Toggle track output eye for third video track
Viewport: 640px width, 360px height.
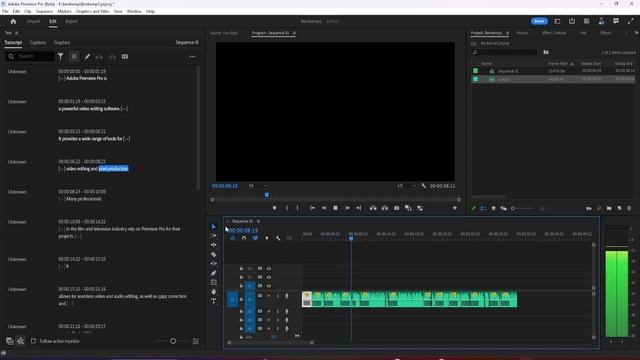tap(269, 286)
